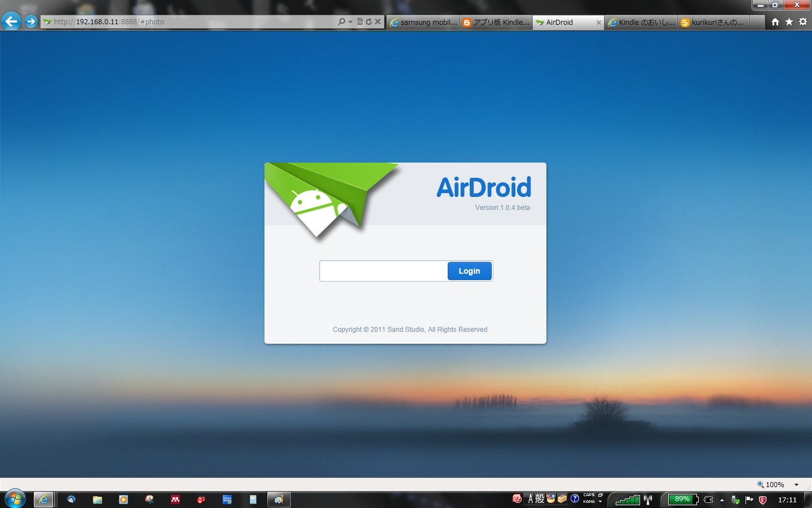Refresh the page with the reload icon

pyautogui.click(x=369, y=21)
